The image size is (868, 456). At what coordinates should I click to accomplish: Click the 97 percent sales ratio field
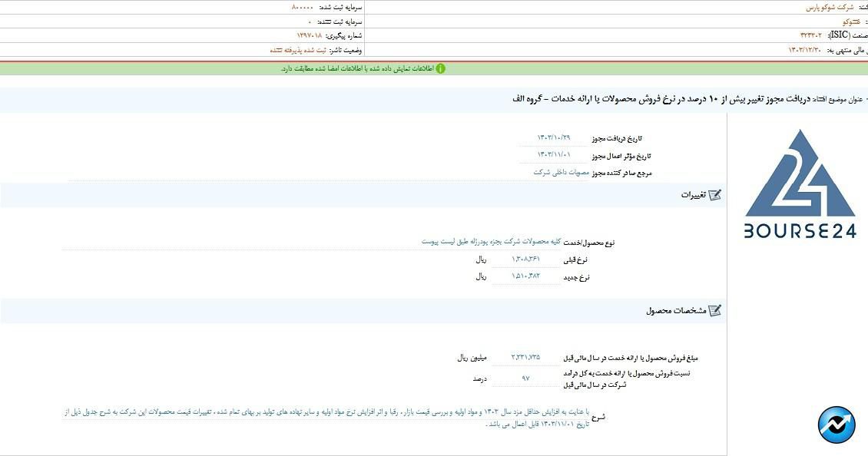click(525, 378)
